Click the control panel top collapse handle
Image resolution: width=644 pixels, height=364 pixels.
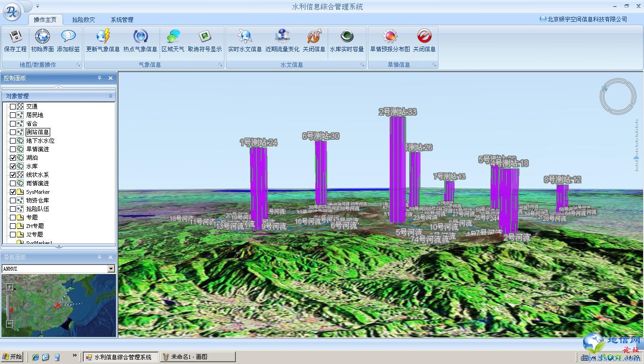(x=59, y=87)
